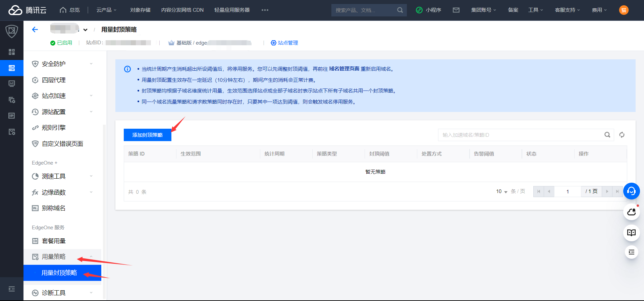Go to the previous page

click(549, 191)
